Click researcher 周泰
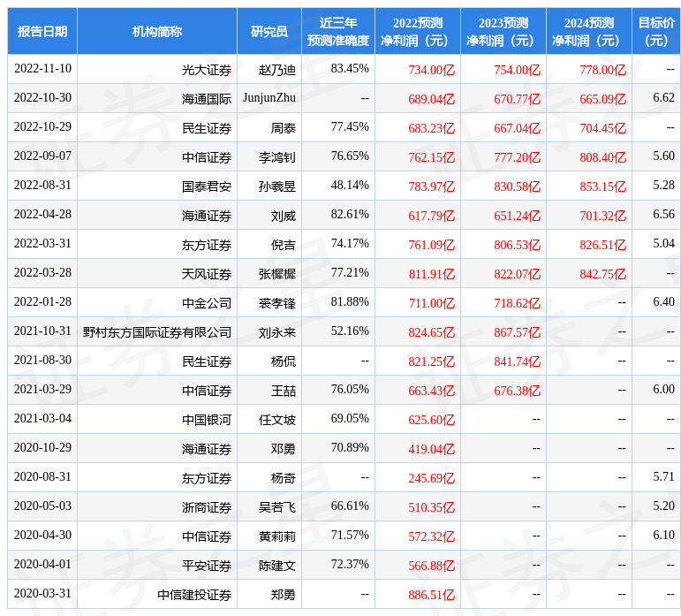Viewport: 681px width, 616px height. pyautogui.click(x=284, y=128)
